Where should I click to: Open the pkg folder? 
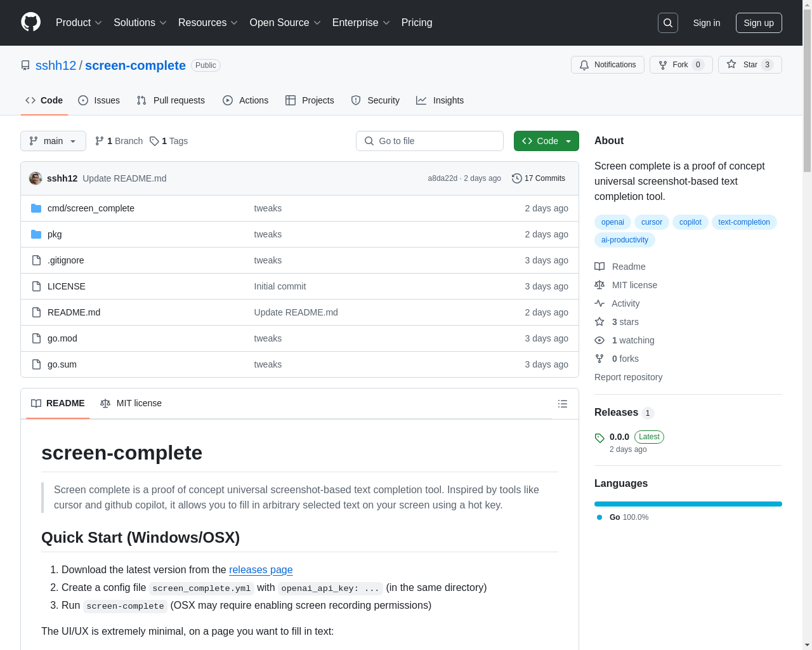click(x=55, y=234)
